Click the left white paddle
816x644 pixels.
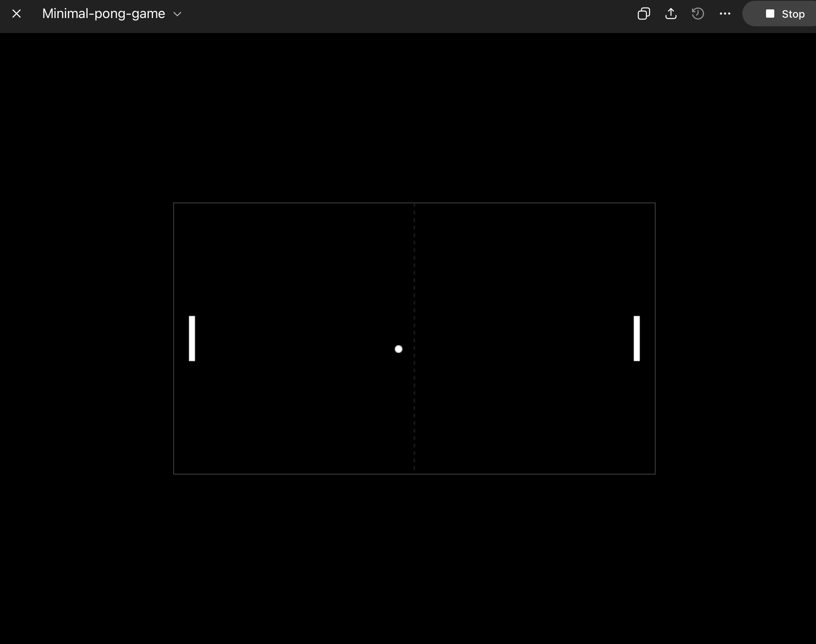(x=192, y=338)
